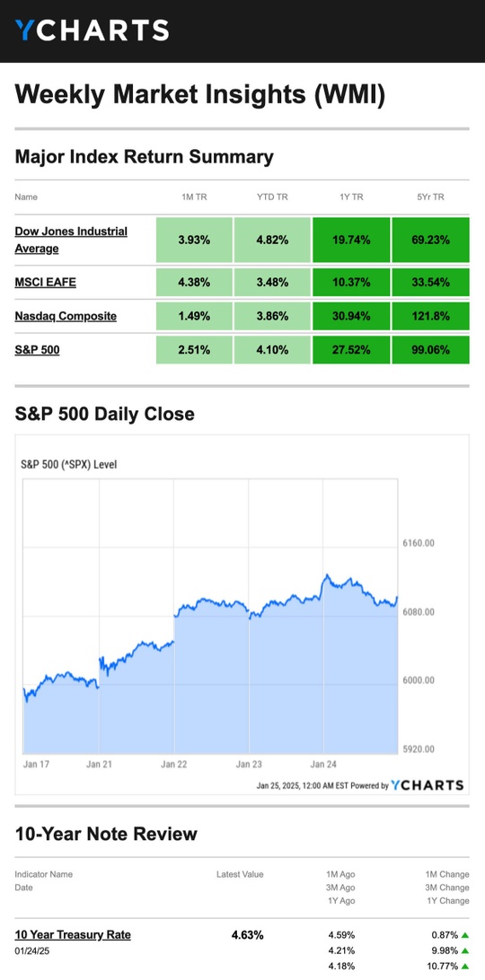Click the Jan 24 label on chart axis
485x980 pixels.
coord(323,765)
